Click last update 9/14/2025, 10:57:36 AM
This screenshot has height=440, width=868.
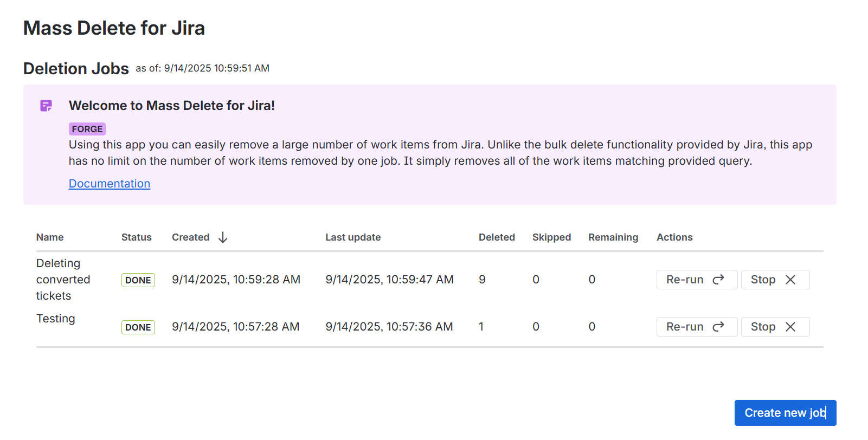point(389,327)
